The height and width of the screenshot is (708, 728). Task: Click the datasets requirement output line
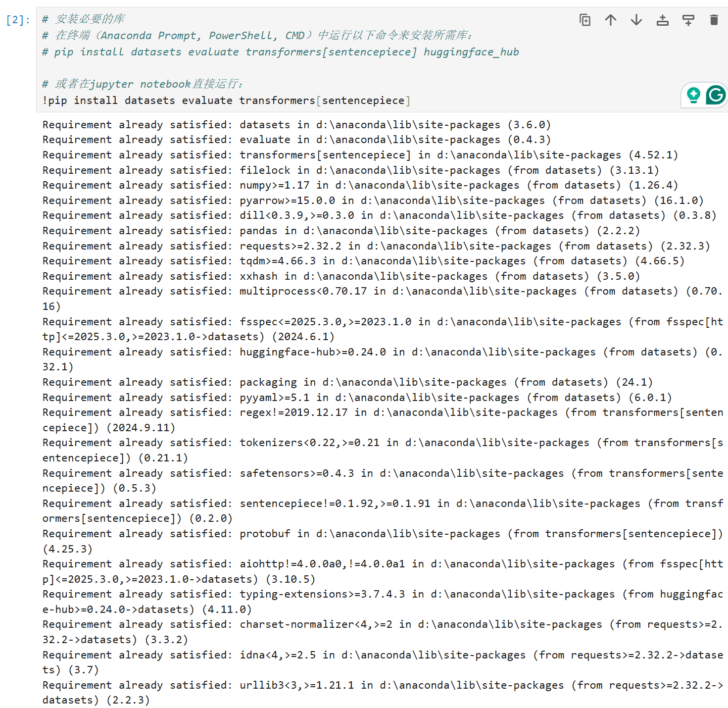297,124
